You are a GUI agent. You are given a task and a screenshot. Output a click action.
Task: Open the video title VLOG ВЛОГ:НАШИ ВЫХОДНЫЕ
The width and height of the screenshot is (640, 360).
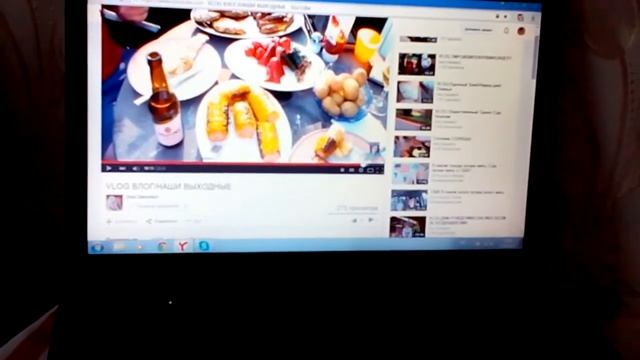pyautogui.click(x=169, y=187)
